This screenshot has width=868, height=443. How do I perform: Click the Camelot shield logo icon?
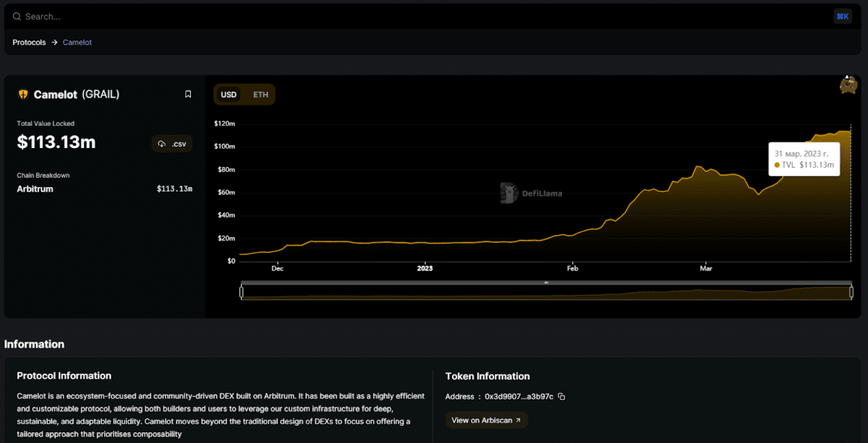point(23,95)
